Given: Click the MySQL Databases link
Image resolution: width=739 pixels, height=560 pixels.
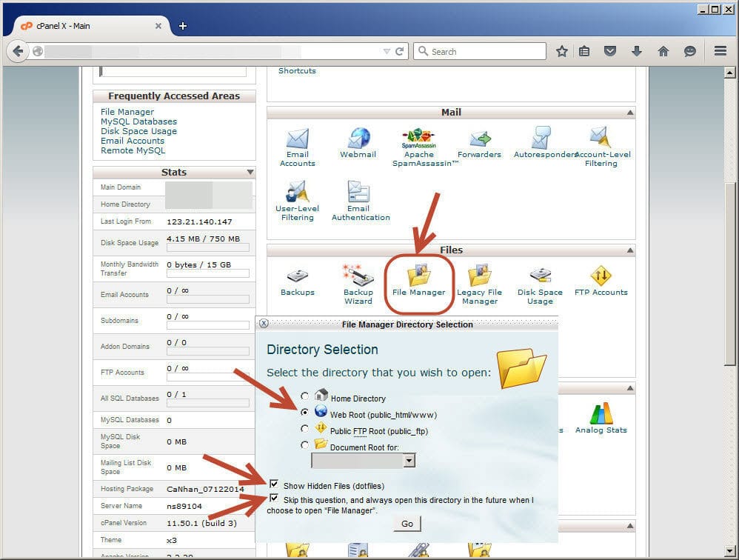Looking at the screenshot, I should click(138, 121).
